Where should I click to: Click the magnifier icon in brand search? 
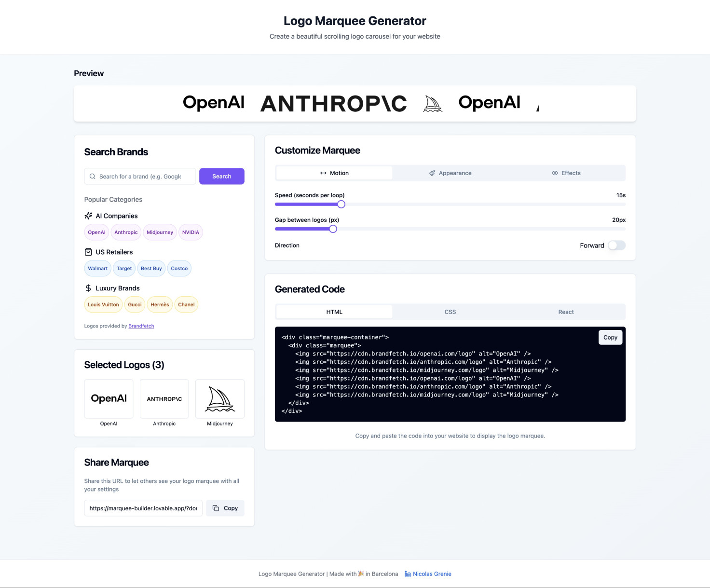point(93,177)
